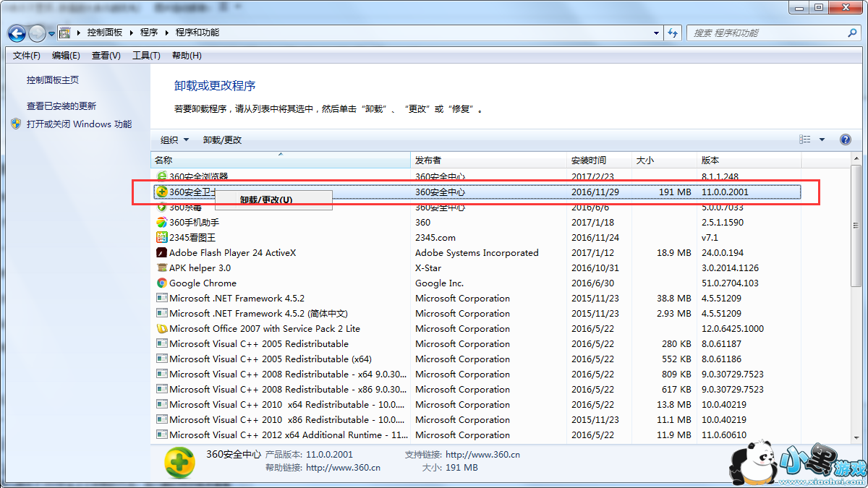Viewport: 868px width, 488px height.
Task: Click the Google Inc. publisher cell
Action: (440, 283)
